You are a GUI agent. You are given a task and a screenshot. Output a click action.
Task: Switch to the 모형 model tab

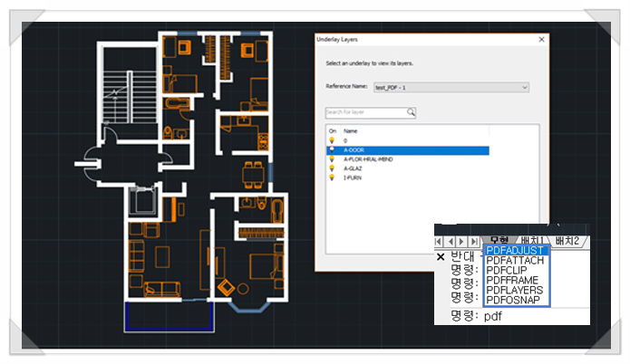pos(499,240)
